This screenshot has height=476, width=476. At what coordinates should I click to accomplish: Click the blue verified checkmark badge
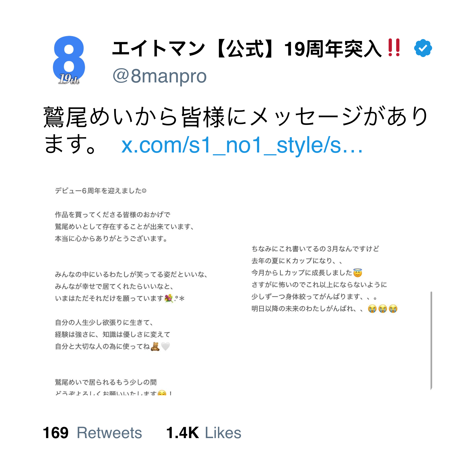pyautogui.click(x=423, y=48)
